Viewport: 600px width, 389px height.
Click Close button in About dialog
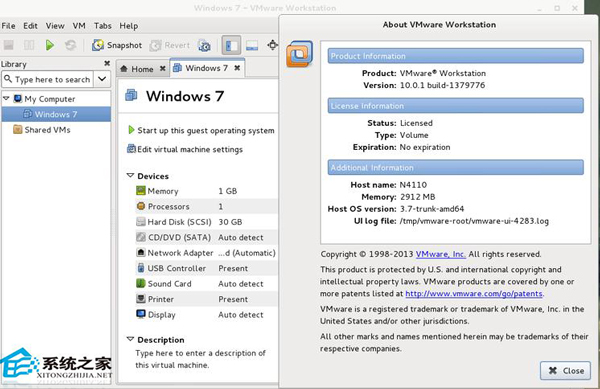click(x=566, y=370)
